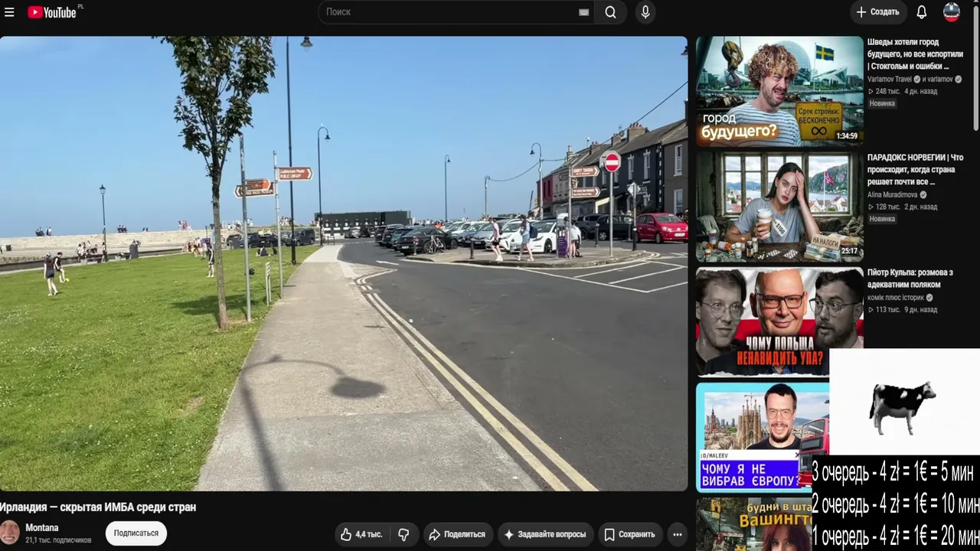This screenshot has height=551, width=980.
Task: Go to the YouTube home logo
Action: [51, 12]
